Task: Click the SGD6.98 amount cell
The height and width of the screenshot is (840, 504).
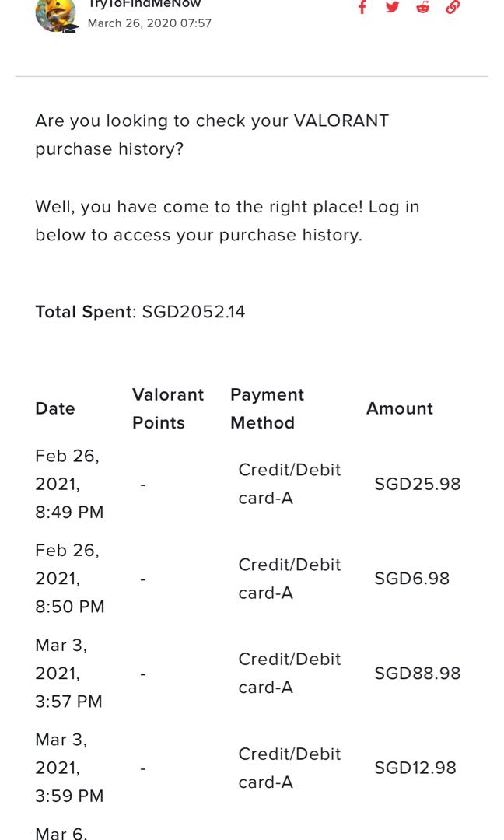Action: (x=412, y=579)
